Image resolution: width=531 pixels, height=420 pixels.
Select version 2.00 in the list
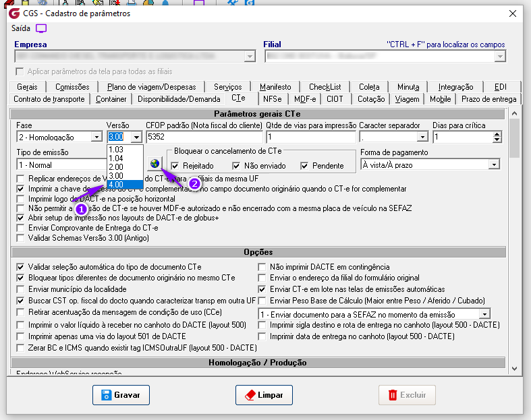coord(125,167)
